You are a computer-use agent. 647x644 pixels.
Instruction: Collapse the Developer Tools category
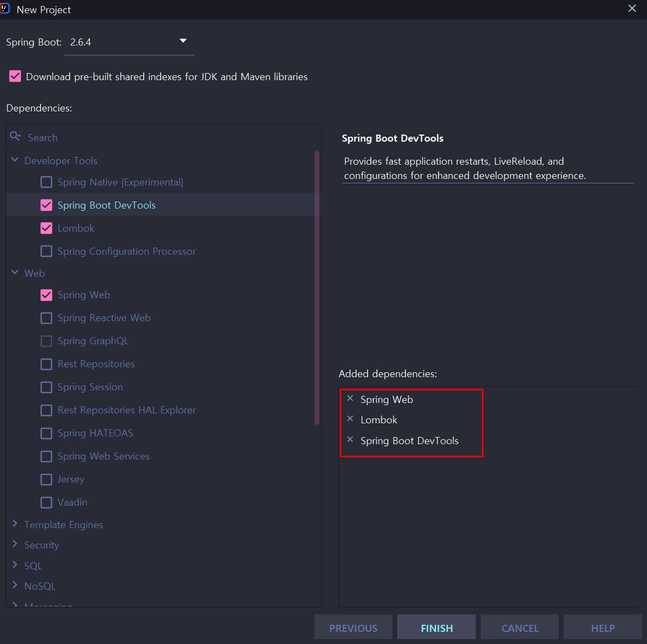pyautogui.click(x=15, y=160)
